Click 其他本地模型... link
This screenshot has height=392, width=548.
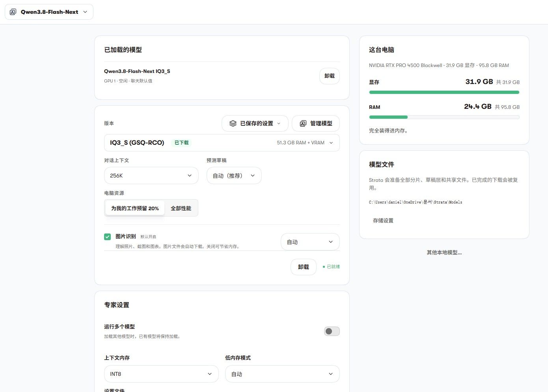(444, 252)
